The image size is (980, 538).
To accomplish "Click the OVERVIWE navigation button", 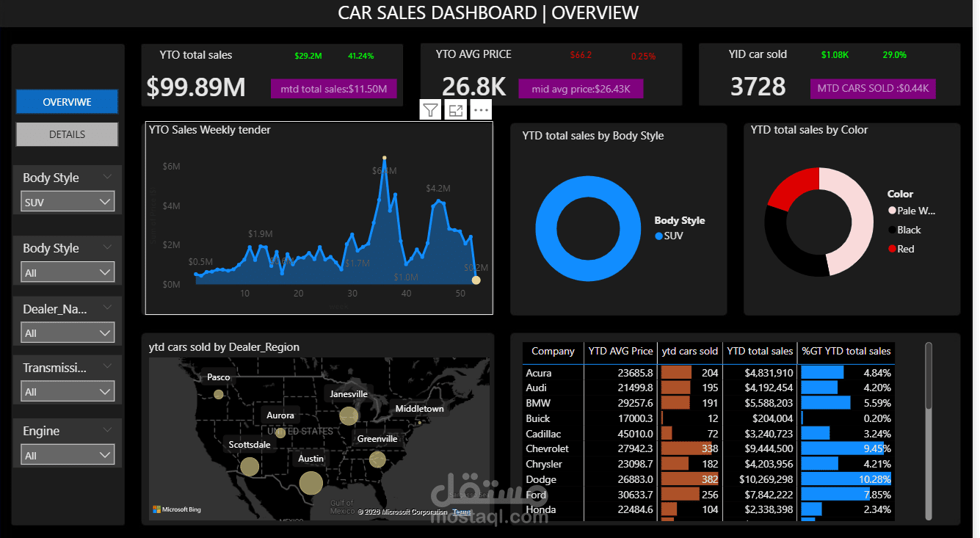I will click(67, 102).
